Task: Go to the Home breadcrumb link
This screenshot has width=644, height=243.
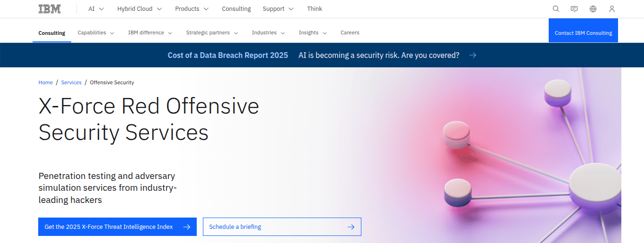Action: click(46, 82)
